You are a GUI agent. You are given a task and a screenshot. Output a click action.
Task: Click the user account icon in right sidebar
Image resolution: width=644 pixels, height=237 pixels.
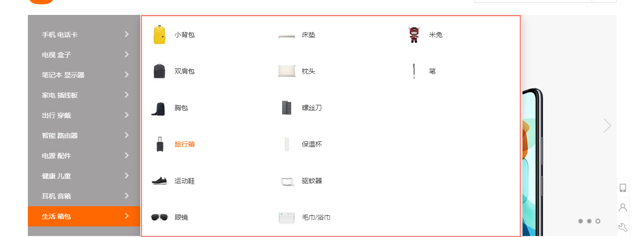point(623,208)
